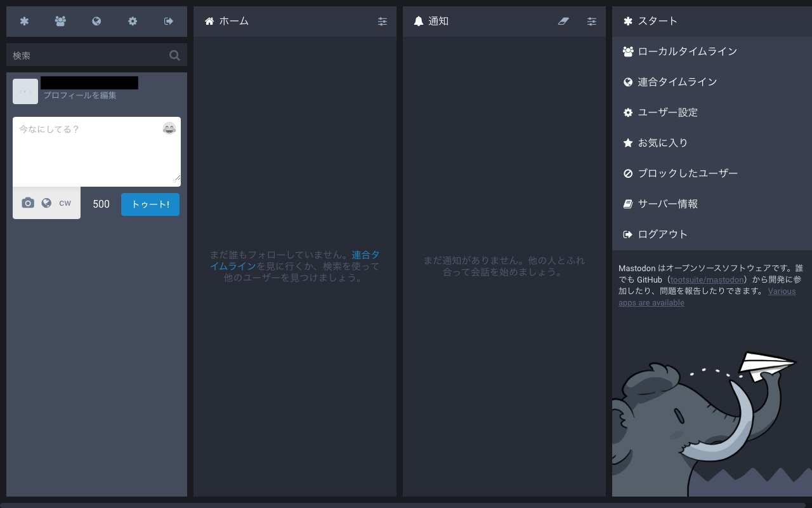Toggle the CW content warning
812x508 pixels.
(x=65, y=204)
